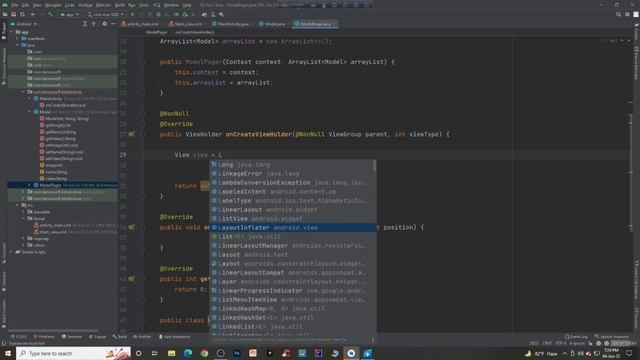The height and width of the screenshot is (360, 640).
Task: Collapse the res folder in project tree
Action: click(x=18, y=205)
